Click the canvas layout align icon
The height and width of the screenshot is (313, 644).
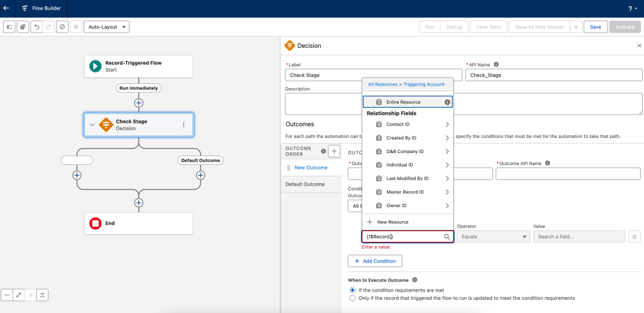point(42,295)
